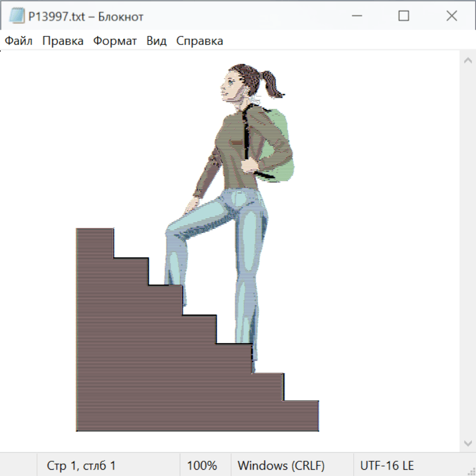Click the Windows (CRLF) status field
The width and height of the screenshot is (476, 476).
[281, 465]
